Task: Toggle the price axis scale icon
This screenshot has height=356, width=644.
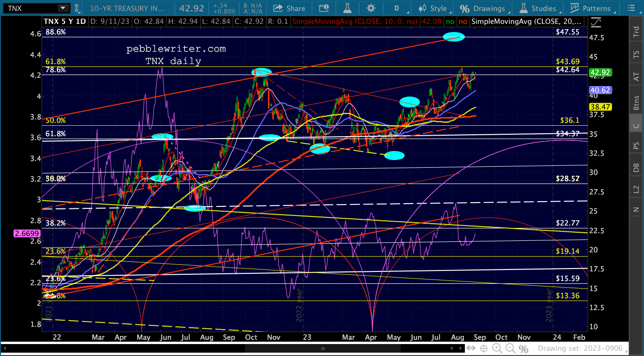Action: point(595,22)
